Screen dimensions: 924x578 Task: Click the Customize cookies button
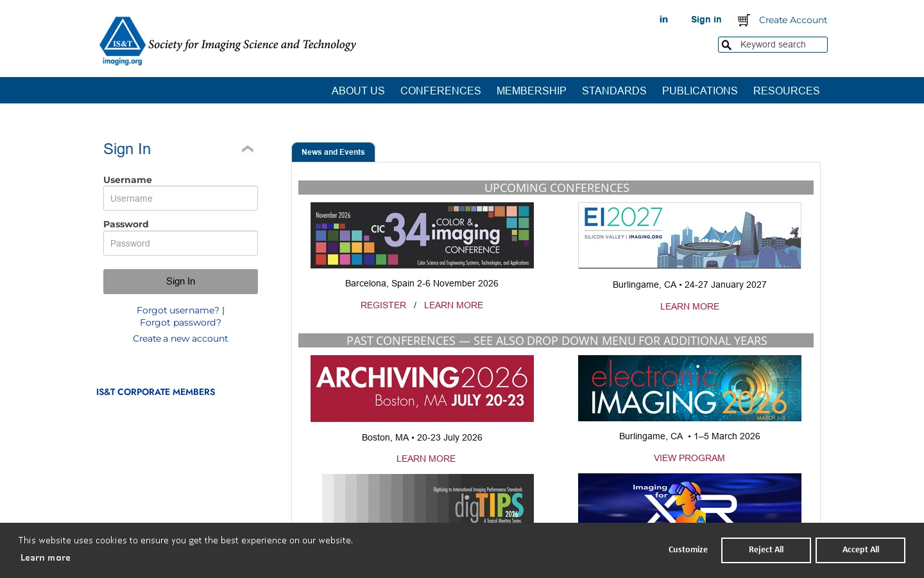click(x=688, y=550)
